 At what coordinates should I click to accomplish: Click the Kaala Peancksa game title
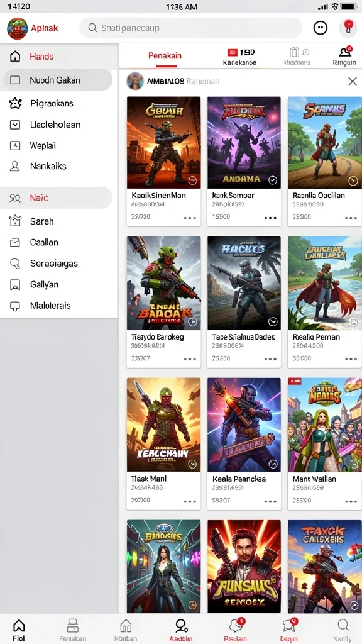(x=239, y=479)
